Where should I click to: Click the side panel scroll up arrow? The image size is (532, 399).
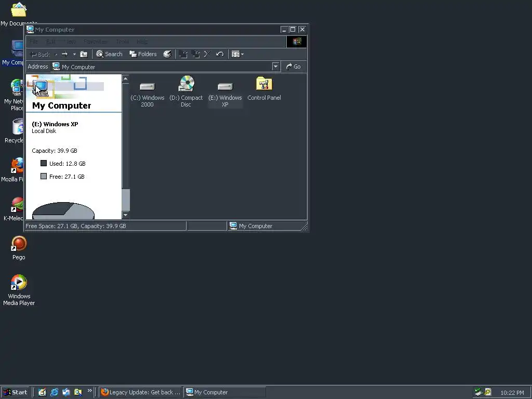tap(126, 79)
